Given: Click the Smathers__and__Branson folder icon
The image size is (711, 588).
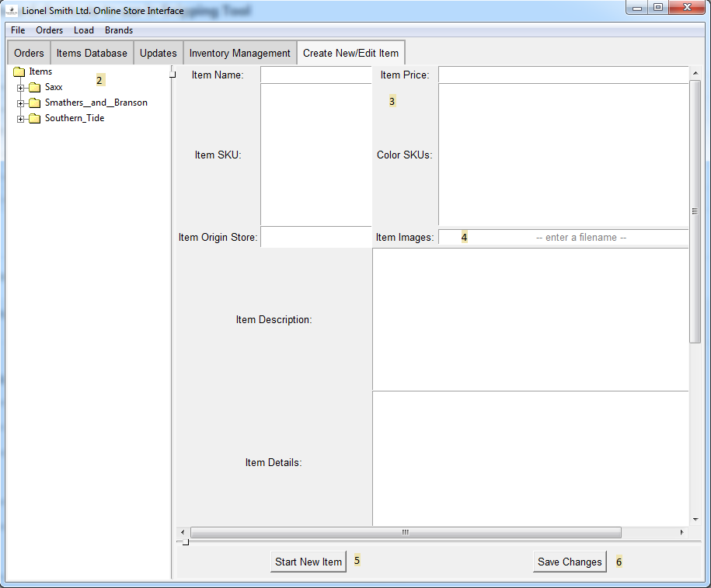Looking at the screenshot, I should [x=35, y=103].
